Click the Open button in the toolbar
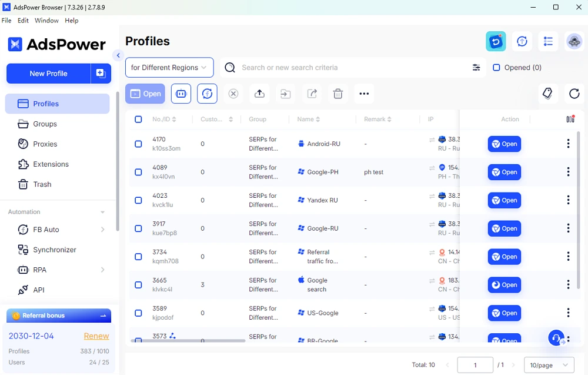 coord(145,94)
